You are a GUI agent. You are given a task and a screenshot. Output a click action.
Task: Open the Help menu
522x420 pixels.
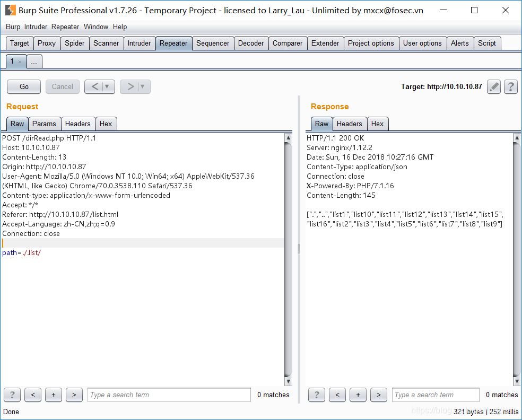120,27
